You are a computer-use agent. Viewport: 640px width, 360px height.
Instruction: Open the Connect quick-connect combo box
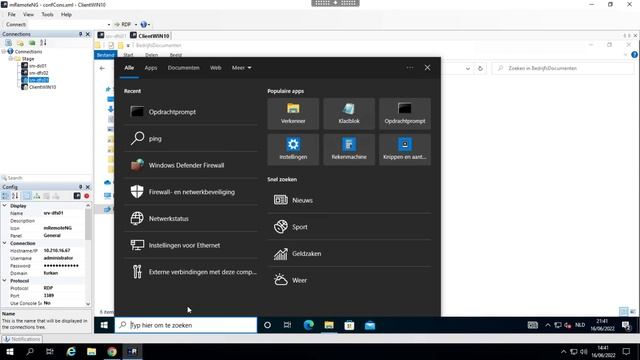tap(69, 24)
